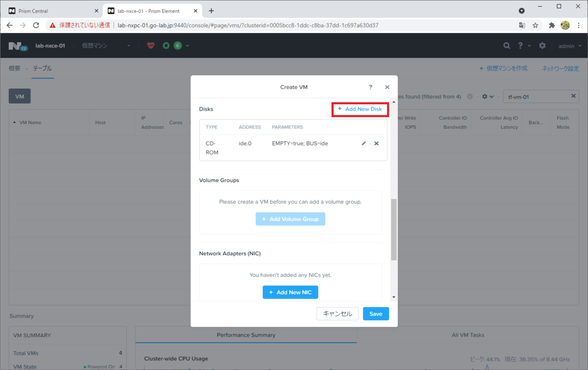The width and height of the screenshot is (588, 370).
Task: Open the browser extensions puzzle icon
Action: pyautogui.click(x=552, y=25)
